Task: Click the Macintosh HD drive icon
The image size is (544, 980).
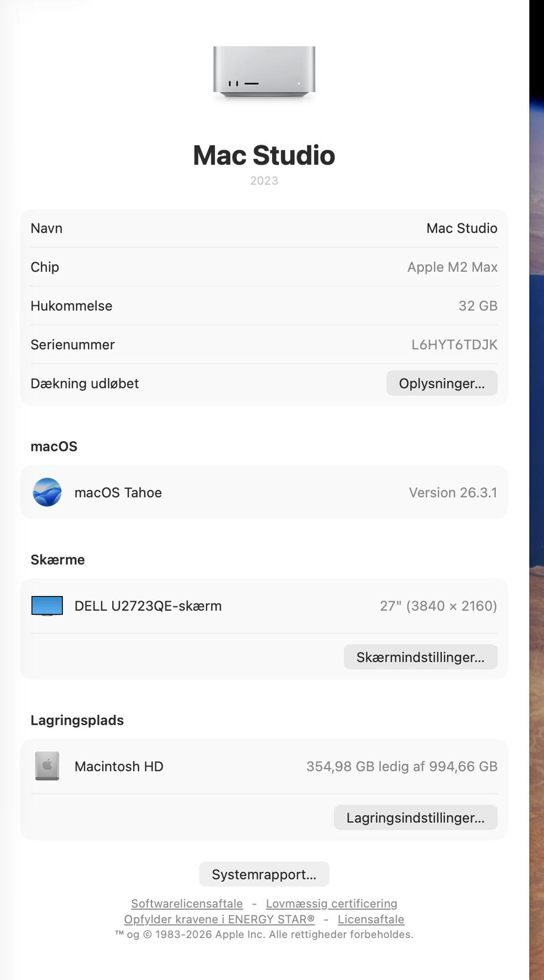Action: point(47,766)
